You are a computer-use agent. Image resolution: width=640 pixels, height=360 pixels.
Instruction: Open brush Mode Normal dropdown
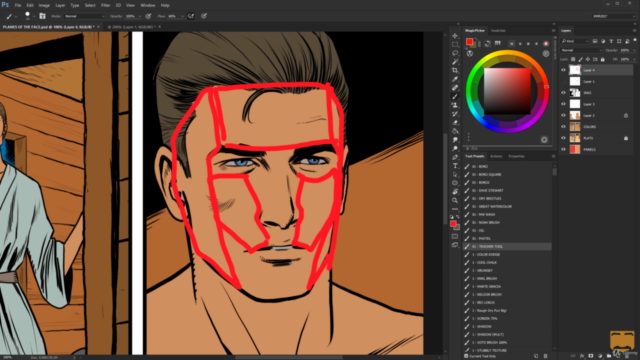coord(84,16)
